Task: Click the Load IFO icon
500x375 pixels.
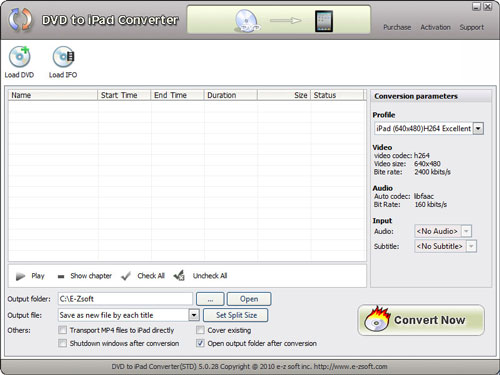Action: tap(63, 57)
